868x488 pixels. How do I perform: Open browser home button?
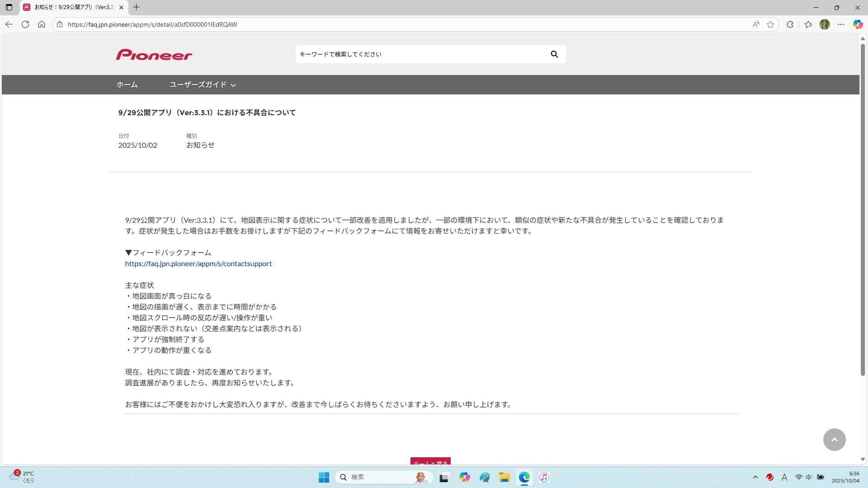click(x=42, y=24)
